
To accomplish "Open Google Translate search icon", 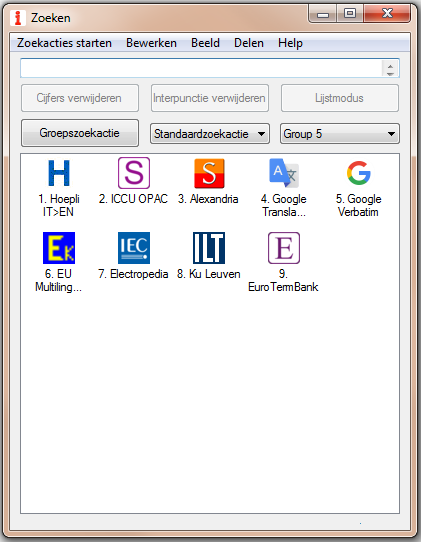I will (x=284, y=173).
